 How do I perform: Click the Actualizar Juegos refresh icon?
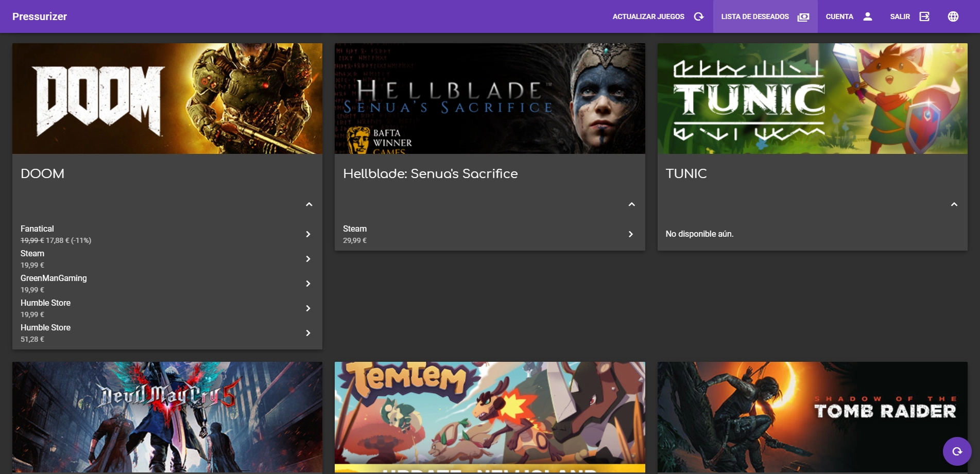(x=699, y=16)
